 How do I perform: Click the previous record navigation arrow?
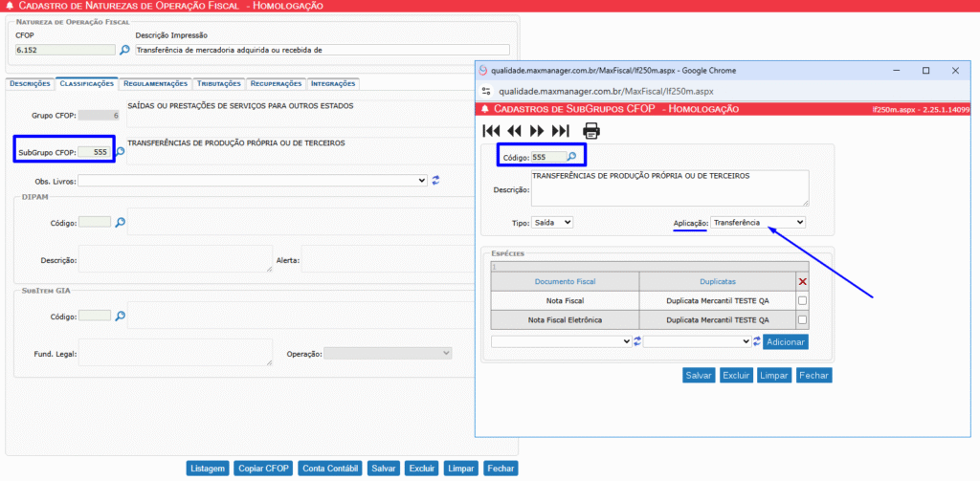tap(514, 131)
